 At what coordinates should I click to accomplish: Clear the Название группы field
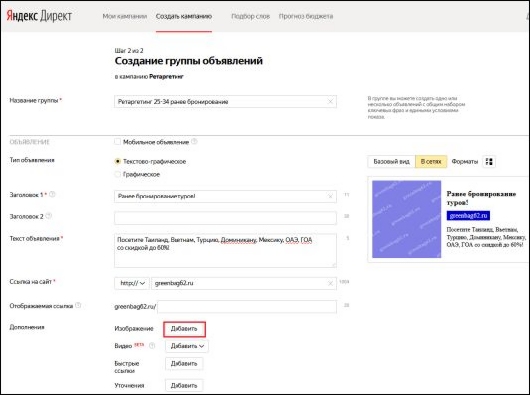(330, 102)
